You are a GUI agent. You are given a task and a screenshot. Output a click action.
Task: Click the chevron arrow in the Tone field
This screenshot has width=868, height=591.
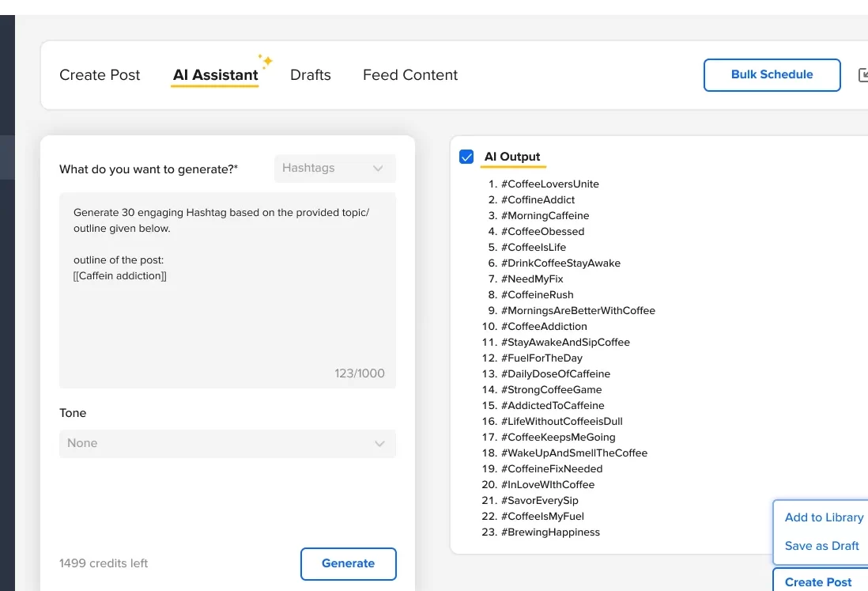click(379, 443)
